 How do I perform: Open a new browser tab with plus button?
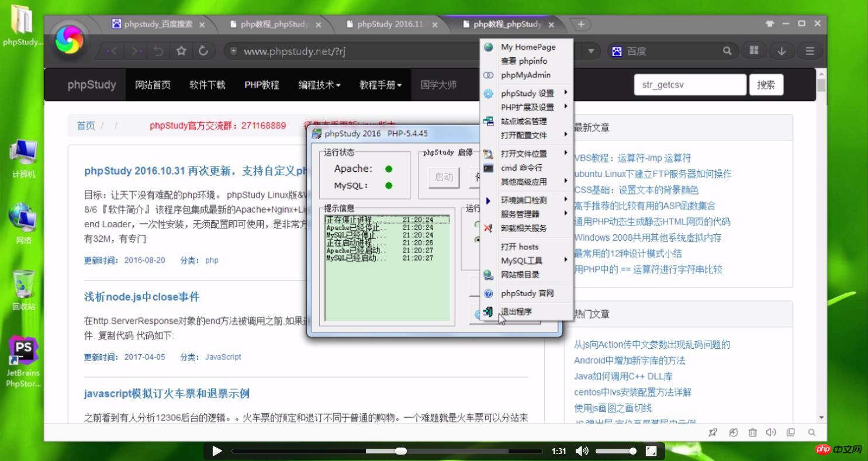click(581, 25)
